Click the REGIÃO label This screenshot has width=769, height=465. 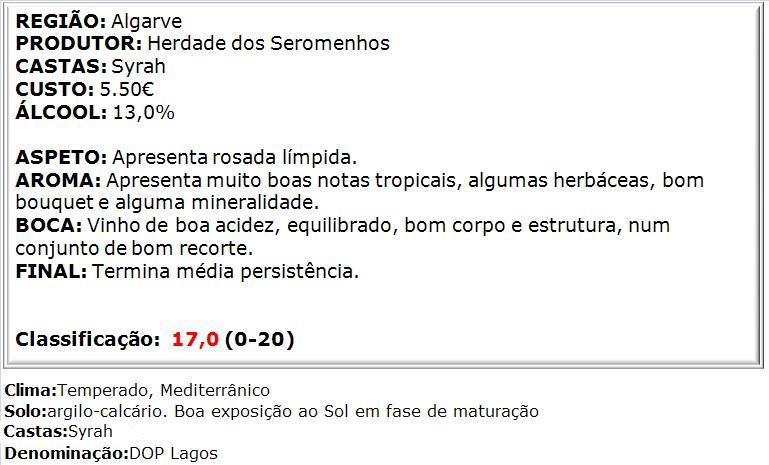[60, 21]
